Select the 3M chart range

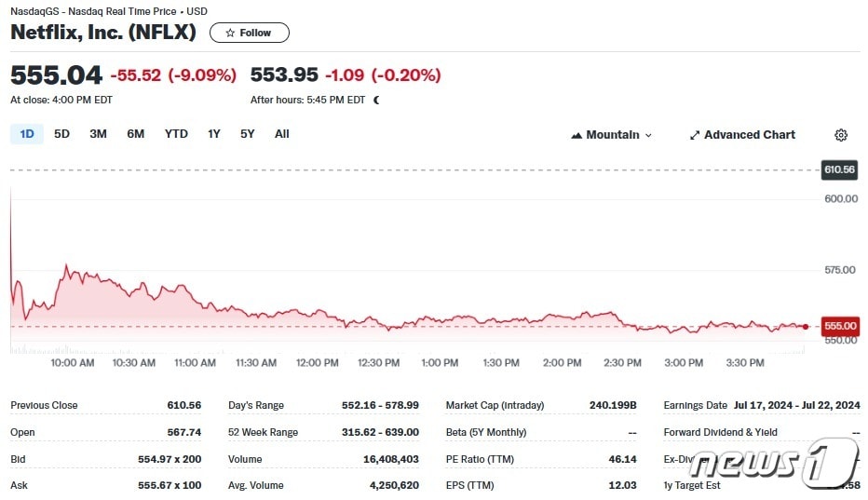tap(98, 134)
